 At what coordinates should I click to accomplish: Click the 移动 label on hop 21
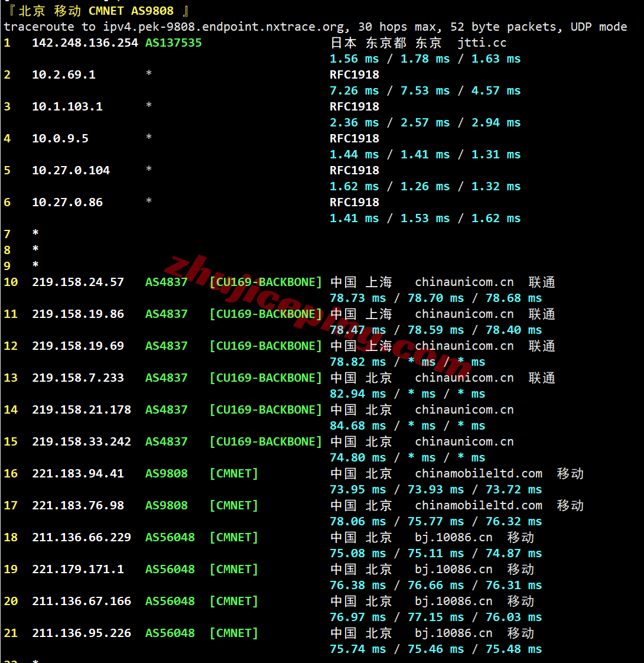(520, 633)
